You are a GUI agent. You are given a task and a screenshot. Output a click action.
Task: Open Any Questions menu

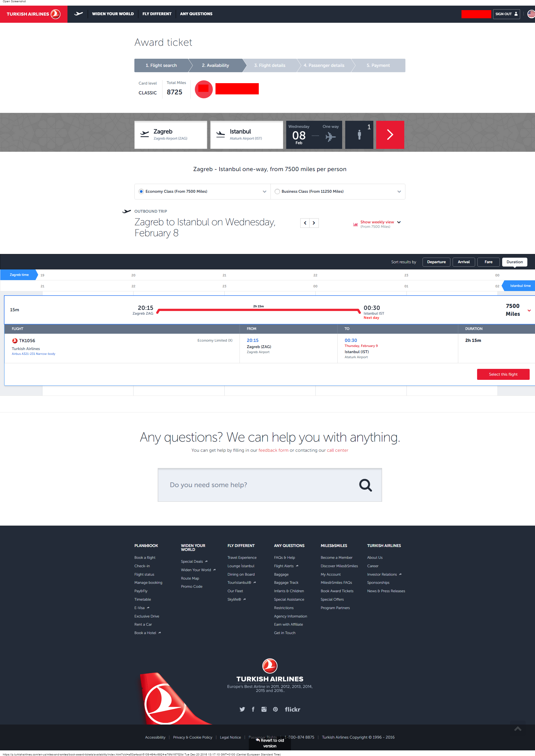(196, 14)
